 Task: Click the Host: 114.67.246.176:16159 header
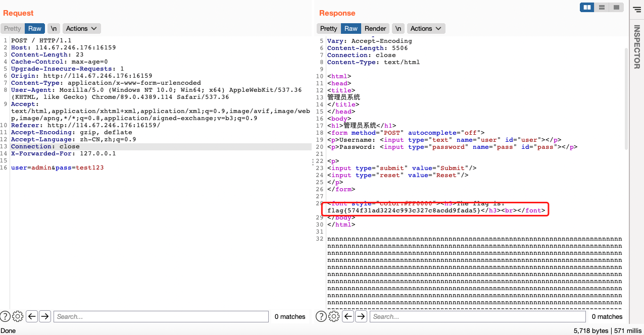coord(63,47)
